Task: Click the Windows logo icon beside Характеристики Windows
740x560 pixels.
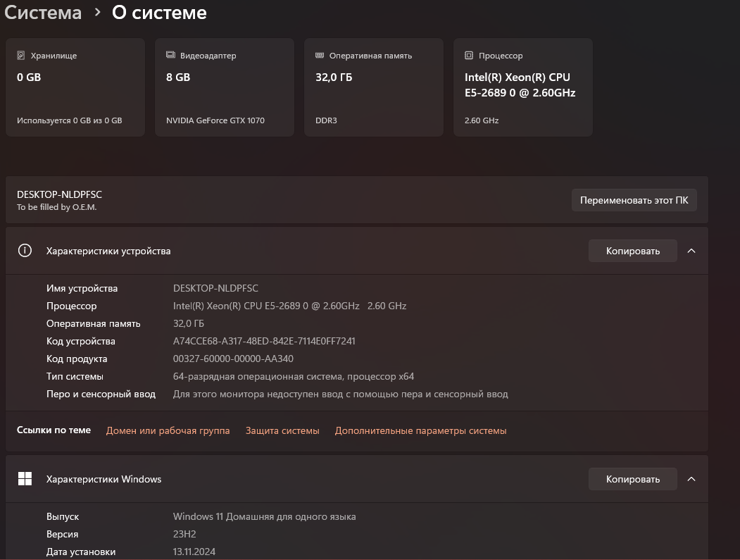Action: (25, 479)
